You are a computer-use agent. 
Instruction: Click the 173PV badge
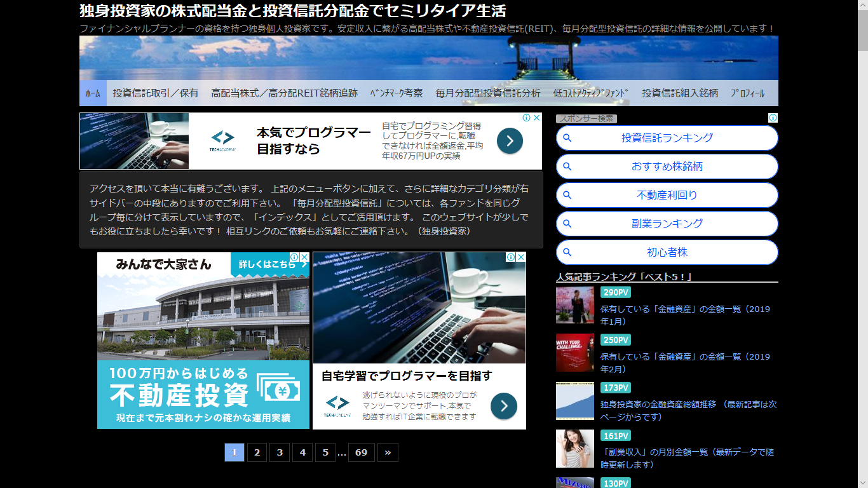(x=616, y=388)
